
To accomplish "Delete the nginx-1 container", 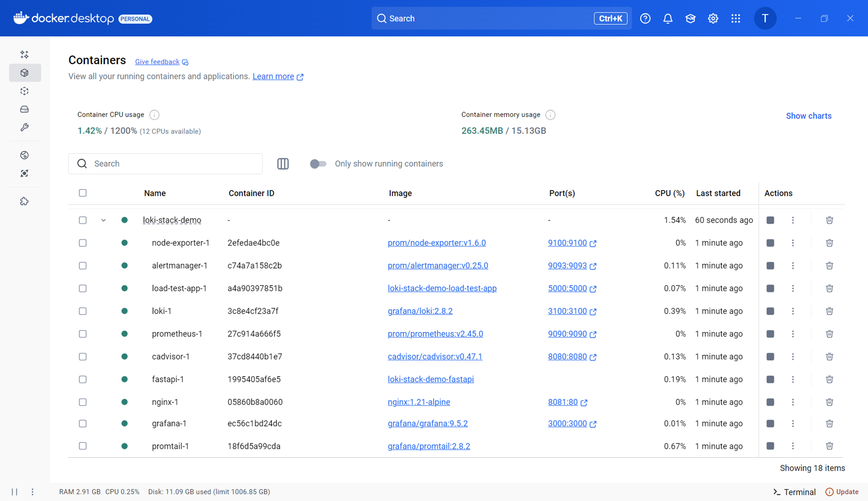I will pos(829,402).
